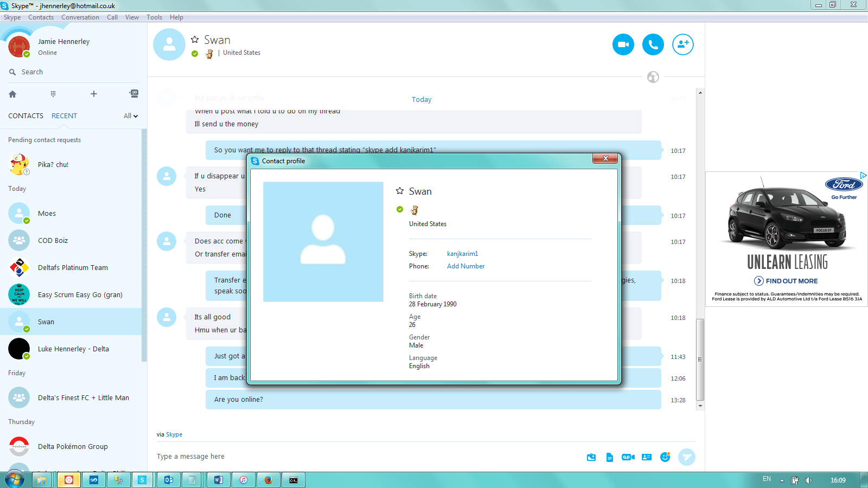Open the Pika? chu! contact request
868x488 pixels.
(71, 164)
